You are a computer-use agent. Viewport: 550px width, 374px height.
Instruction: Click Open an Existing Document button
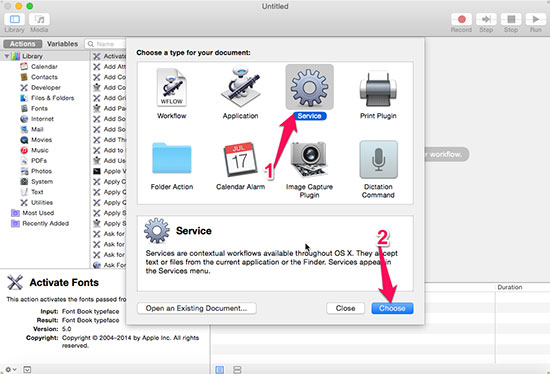click(x=196, y=308)
